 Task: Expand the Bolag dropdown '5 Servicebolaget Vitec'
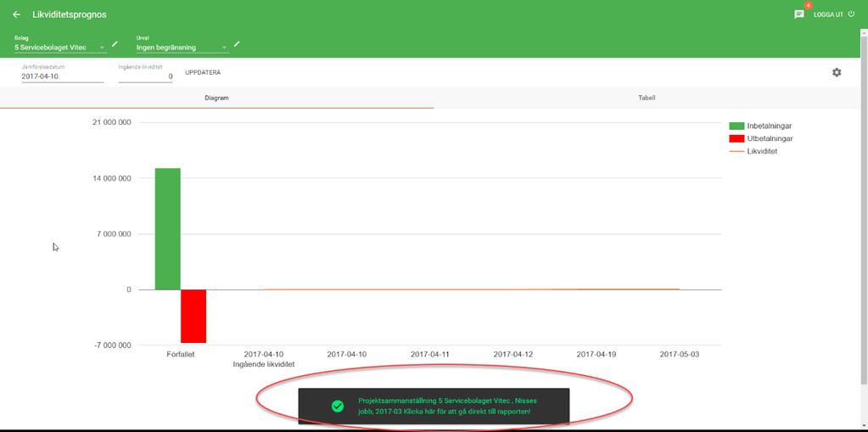click(x=59, y=48)
